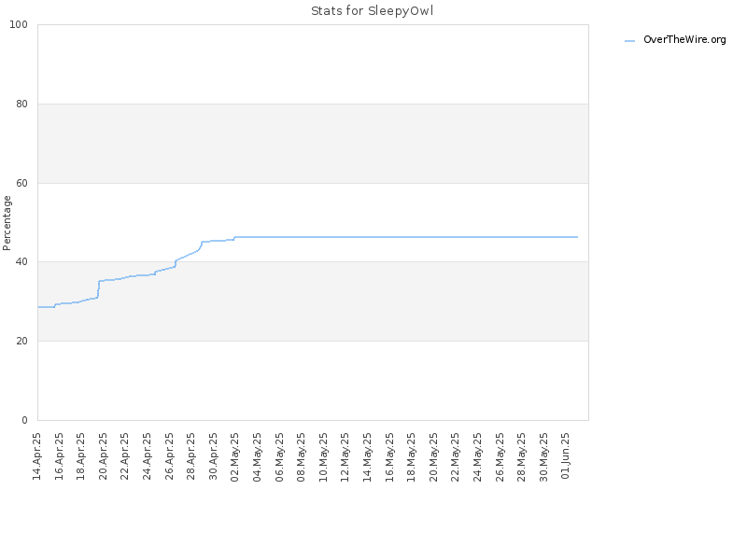Click the OverTheWire.org legend label

[x=684, y=39]
